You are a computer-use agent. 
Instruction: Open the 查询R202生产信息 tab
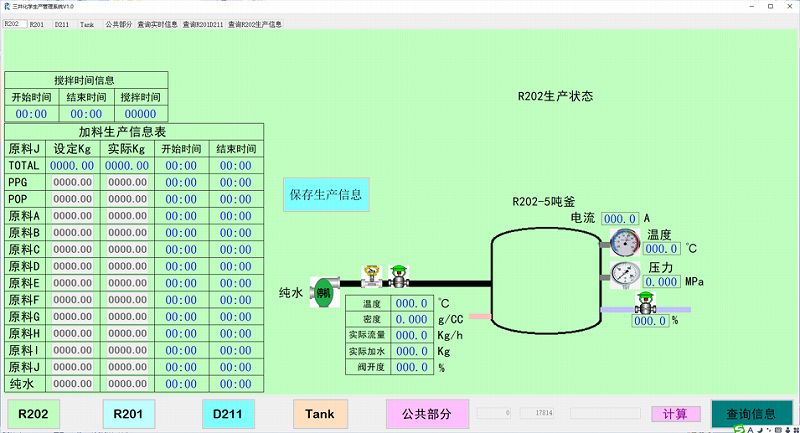tap(254, 24)
